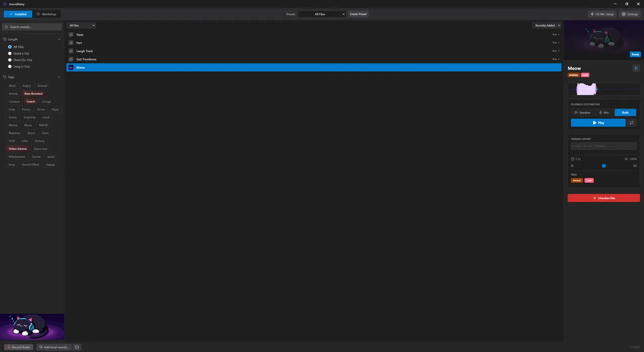
Task: Switch to the Installed tab
Action: [18, 14]
